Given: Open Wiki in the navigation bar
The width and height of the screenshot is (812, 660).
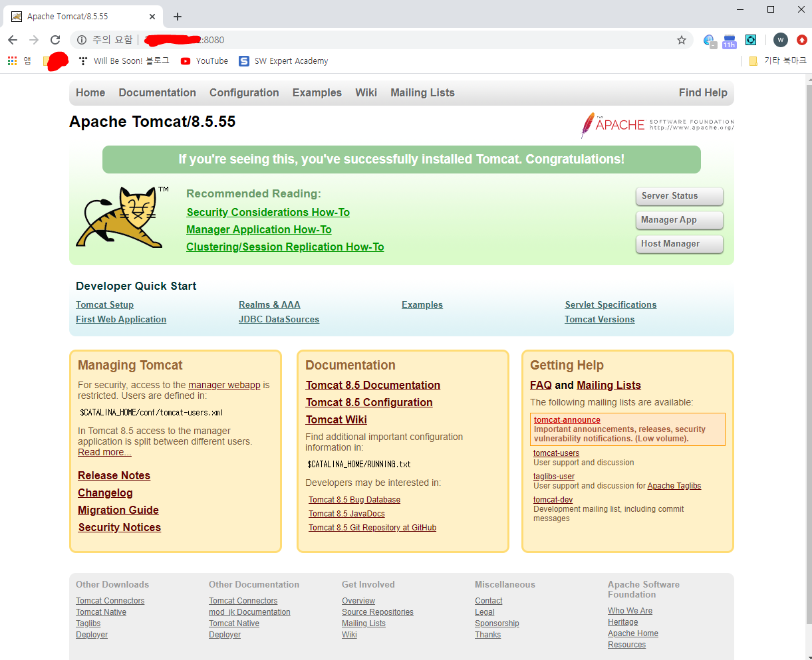Looking at the screenshot, I should click(366, 93).
